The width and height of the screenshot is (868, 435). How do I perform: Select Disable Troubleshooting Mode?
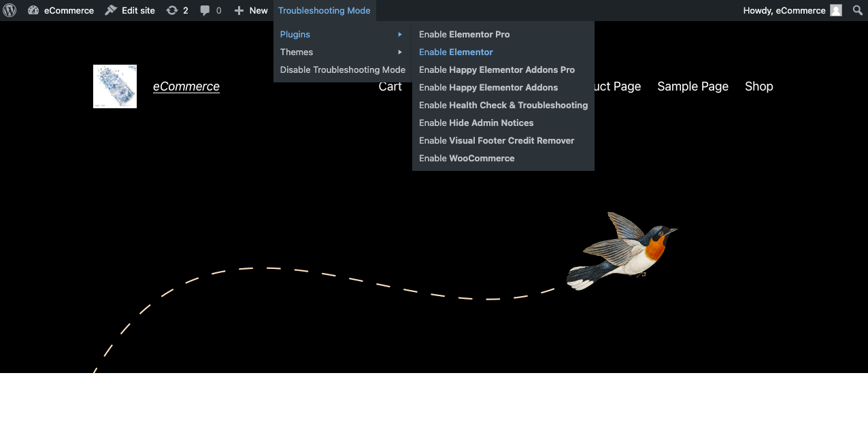[x=343, y=69]
